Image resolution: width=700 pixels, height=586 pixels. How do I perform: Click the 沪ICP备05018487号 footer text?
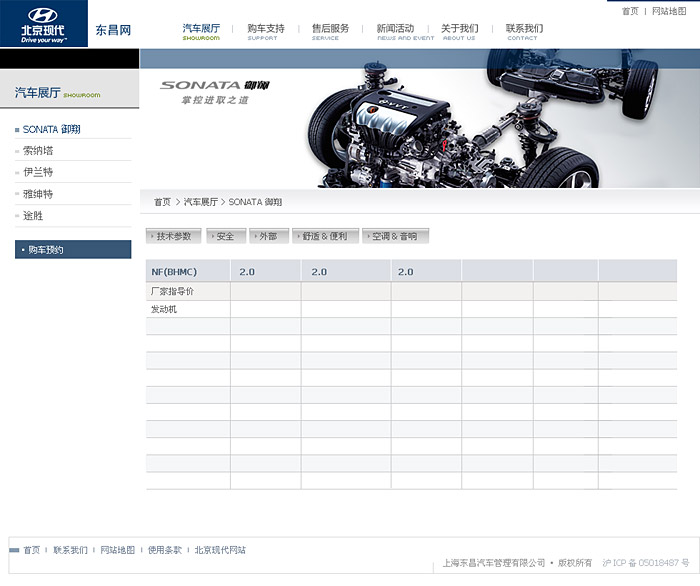pyautogui.click(x=646, y=563)
